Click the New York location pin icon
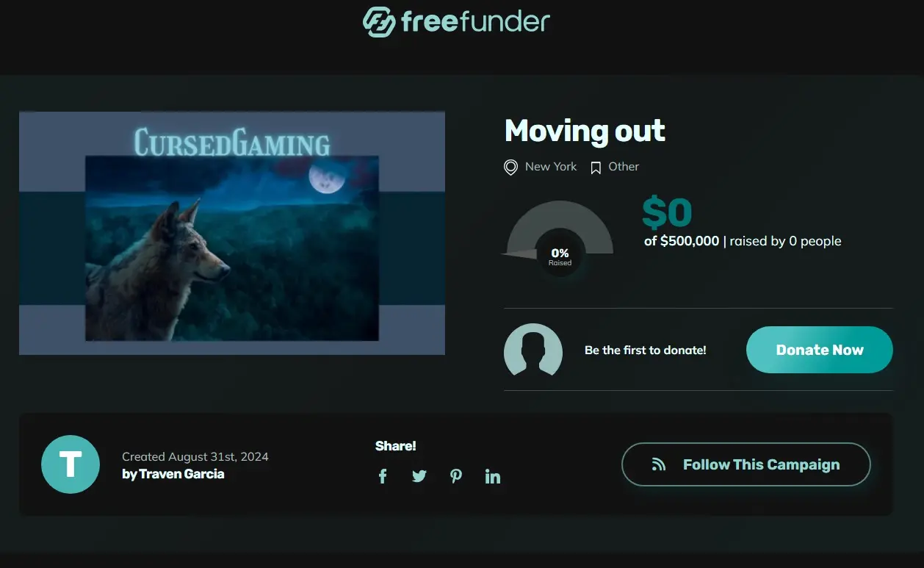This screenshot has width=924, height=568. pos(510,168)
